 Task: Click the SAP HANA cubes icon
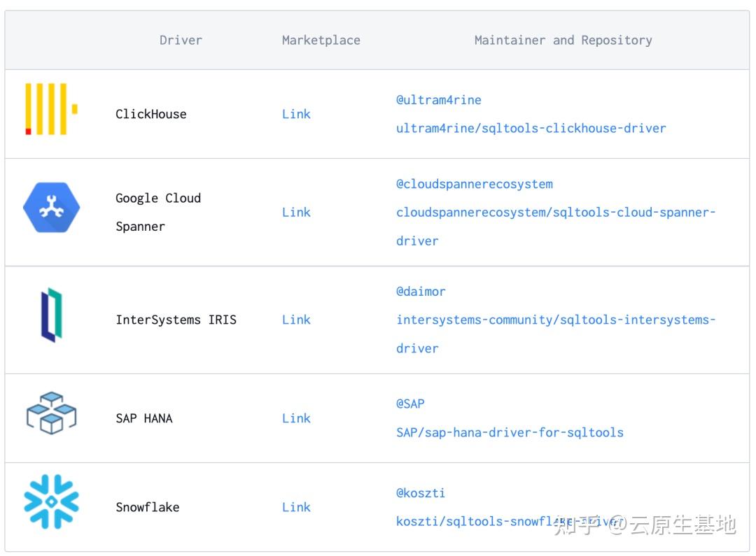coord(52,413)
